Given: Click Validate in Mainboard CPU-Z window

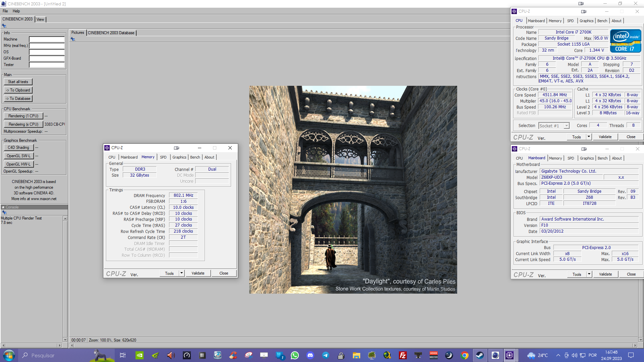Looking at the screenshot, I should (605, 274).
